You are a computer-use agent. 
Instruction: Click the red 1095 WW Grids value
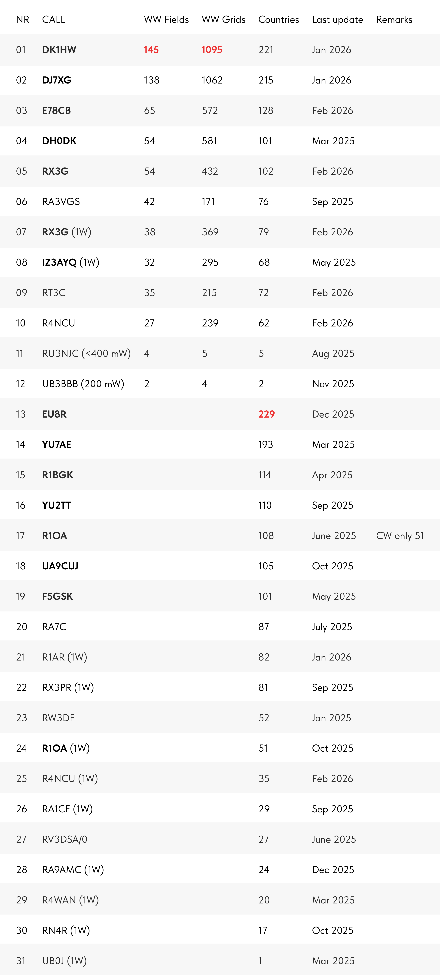[212, 50]
